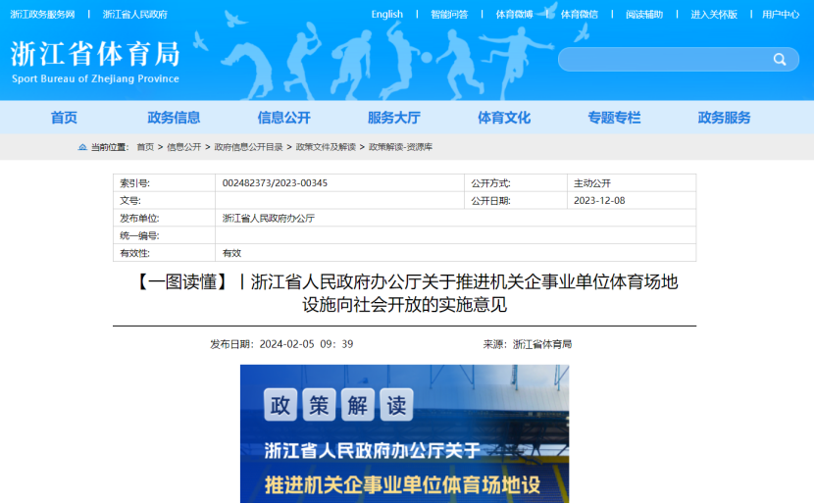
Task: Click 政府信息公开目录 breadcrumb link
Action: click(248, 147)
